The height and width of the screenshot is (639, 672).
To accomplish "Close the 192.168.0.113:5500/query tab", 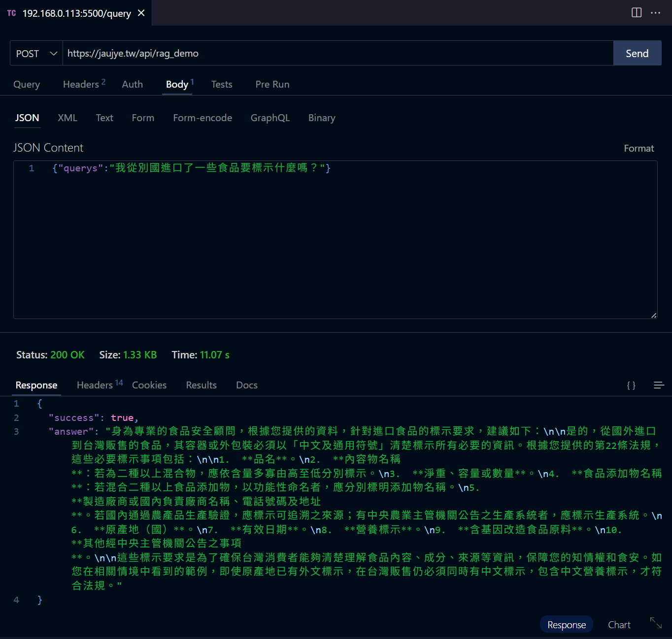I will (x=141, y=13).
